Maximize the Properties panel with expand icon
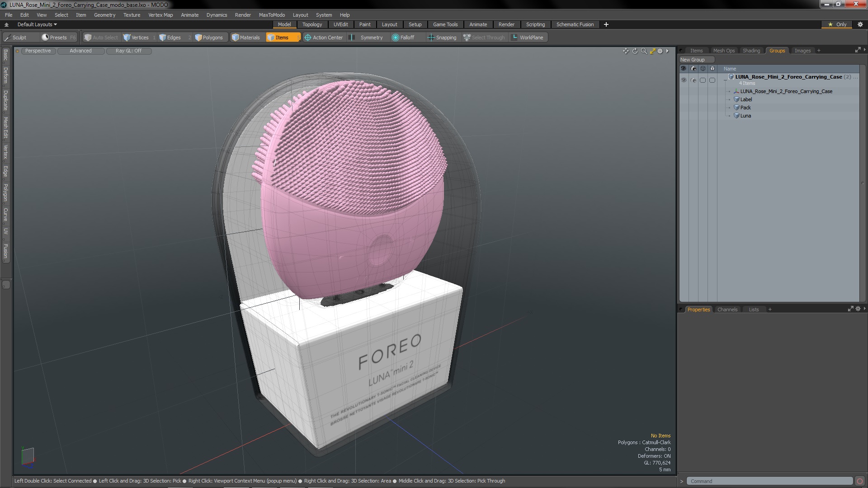868x488 pixels. click(850, 309)
